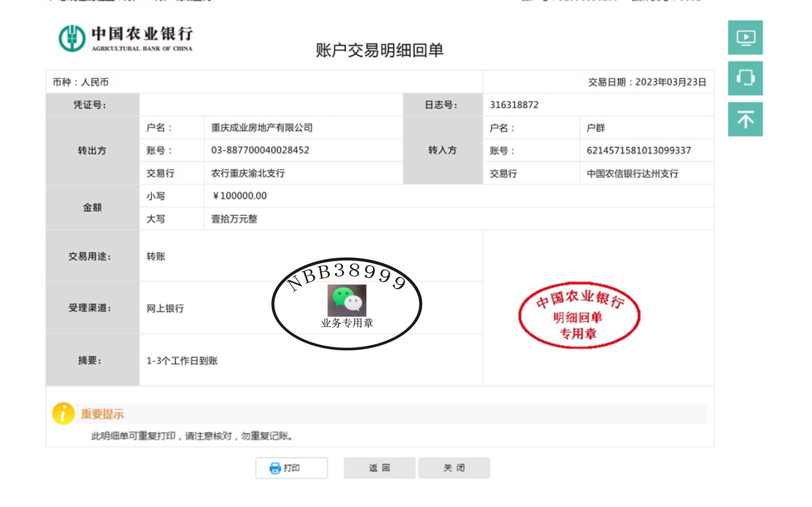
Task: Select currency label 币种：人民币
Action: 80,82
